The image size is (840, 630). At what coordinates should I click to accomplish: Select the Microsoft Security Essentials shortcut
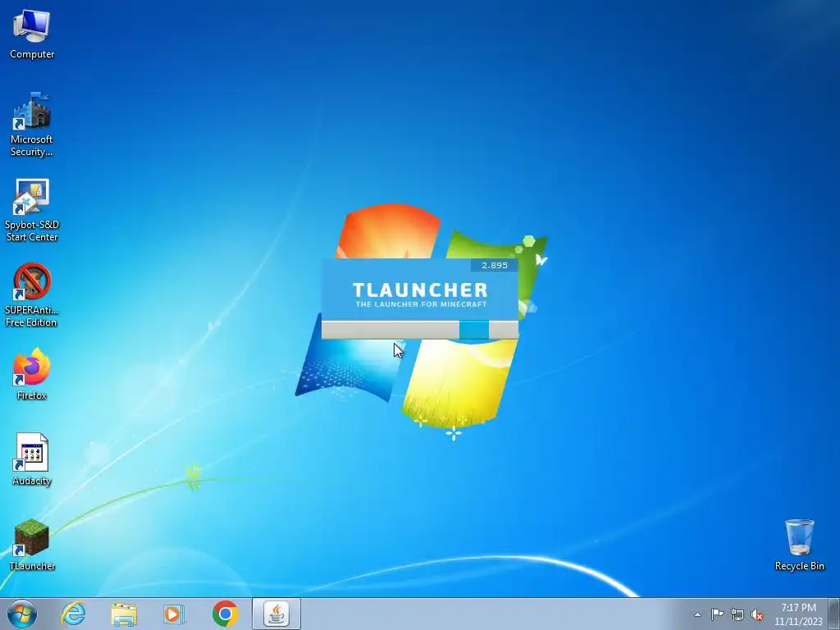pyautogui.click(x=32, y=125)
